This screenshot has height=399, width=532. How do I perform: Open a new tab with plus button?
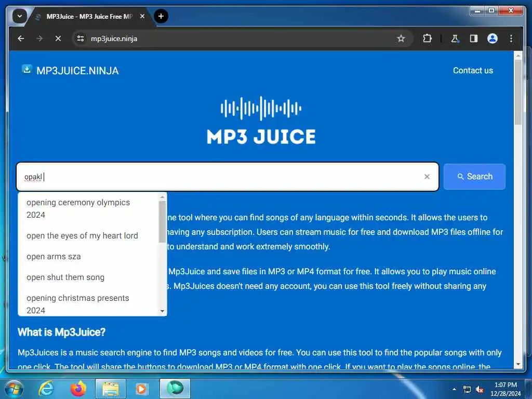coord(161,16)
